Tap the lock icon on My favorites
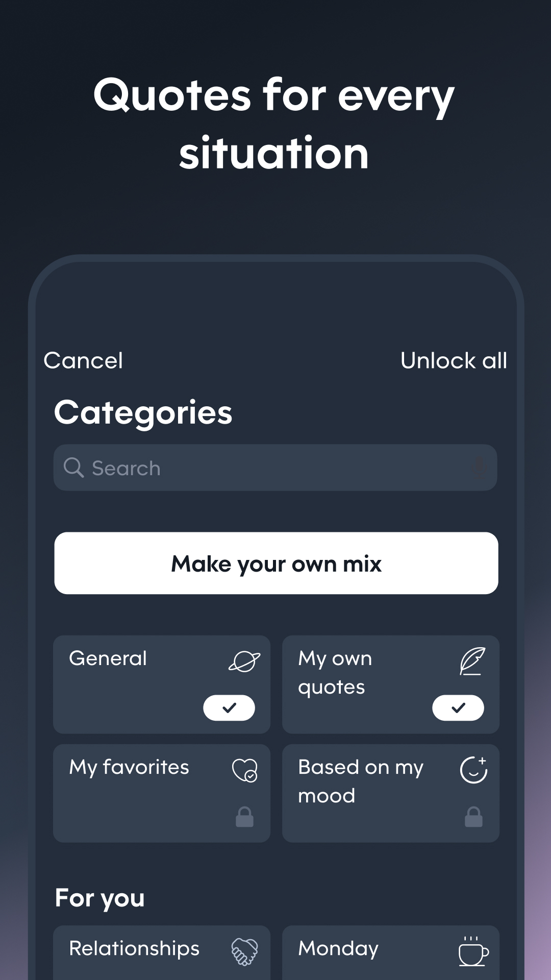Viewport: 551px width, 980px height. [x=245, y=817]
